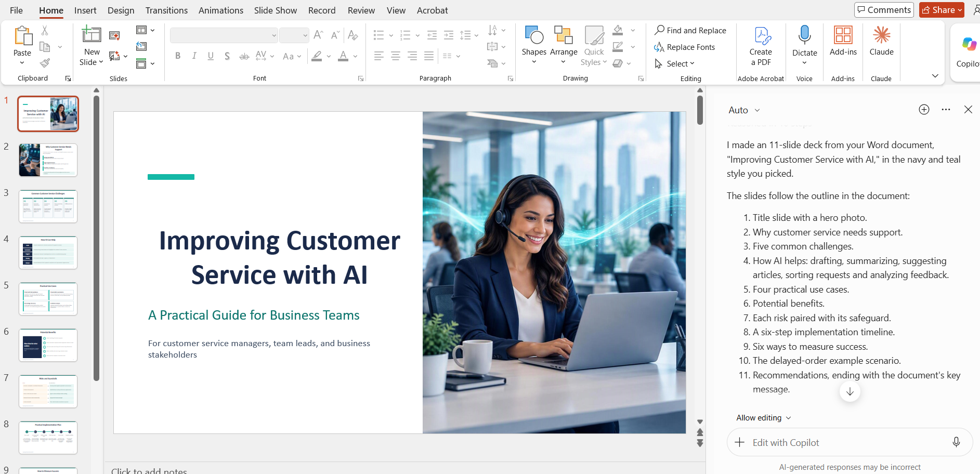Decrease font size icon
Viewport: 980px width, 474px height.
335,35
